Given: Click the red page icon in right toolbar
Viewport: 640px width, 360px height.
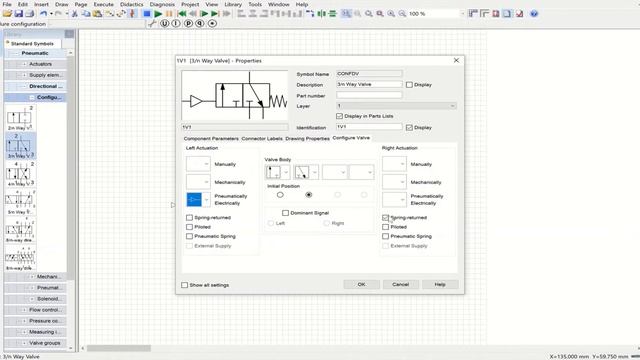Looking at the screenshot, I should click(x=496, y=13).
